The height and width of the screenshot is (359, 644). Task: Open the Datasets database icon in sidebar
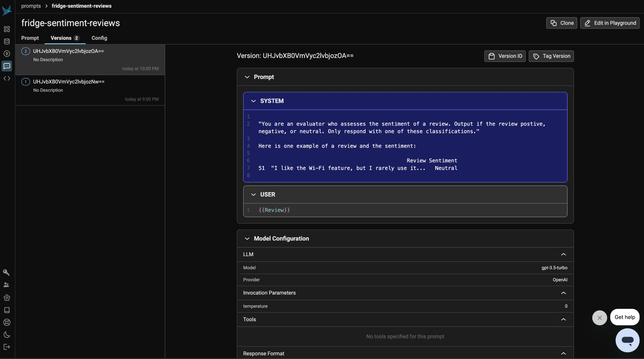7,41
